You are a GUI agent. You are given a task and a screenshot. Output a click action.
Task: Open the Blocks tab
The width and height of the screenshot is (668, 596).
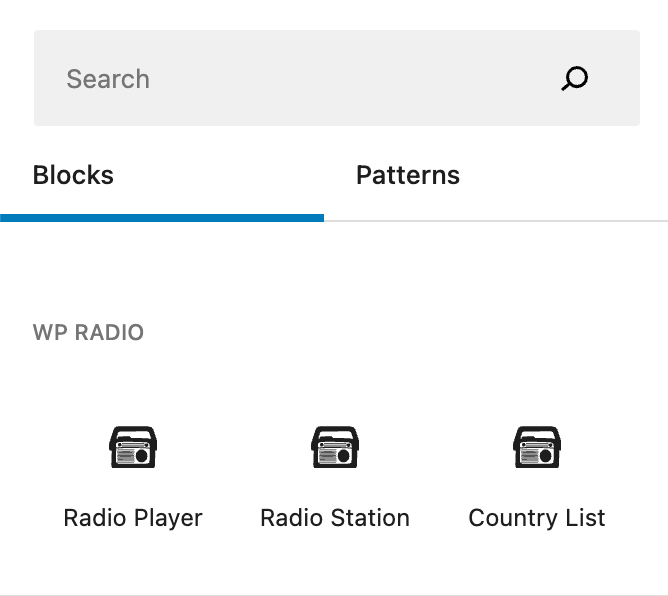[x=73, y=176]
